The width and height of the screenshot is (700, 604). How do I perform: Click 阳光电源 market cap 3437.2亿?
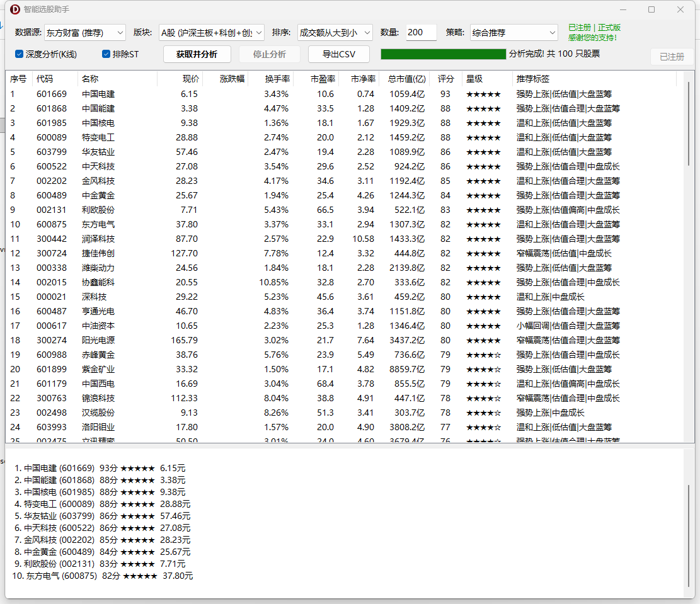click(406, 340)
